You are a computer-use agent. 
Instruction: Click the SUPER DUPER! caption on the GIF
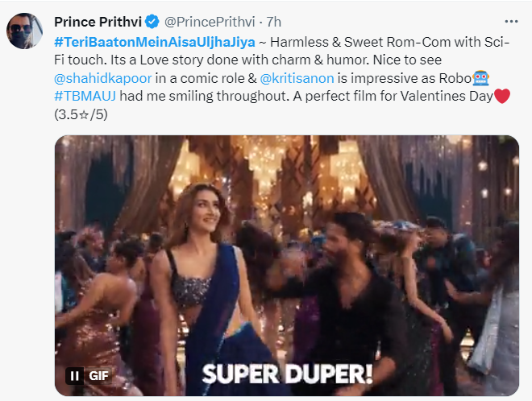point(287,374)
